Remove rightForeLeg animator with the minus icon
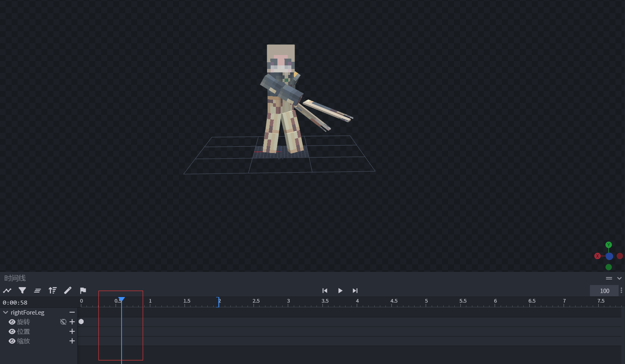The image size is (625, 364). (72, 312)
